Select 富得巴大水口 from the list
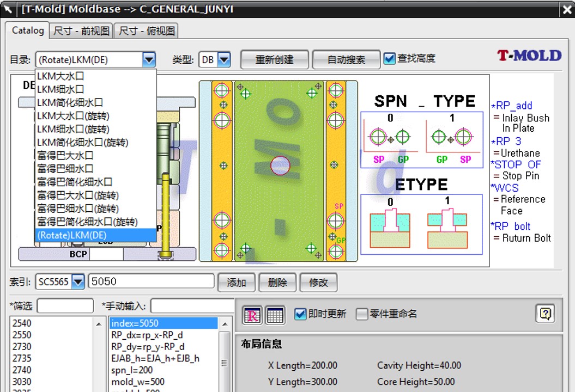Viewport: 575px width, 392px height. click(x=96, y=156)
